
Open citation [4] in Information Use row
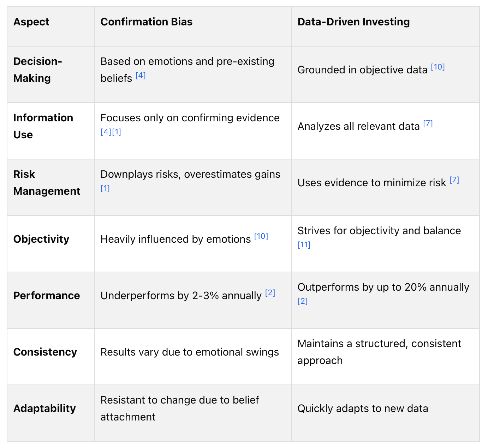106,132
